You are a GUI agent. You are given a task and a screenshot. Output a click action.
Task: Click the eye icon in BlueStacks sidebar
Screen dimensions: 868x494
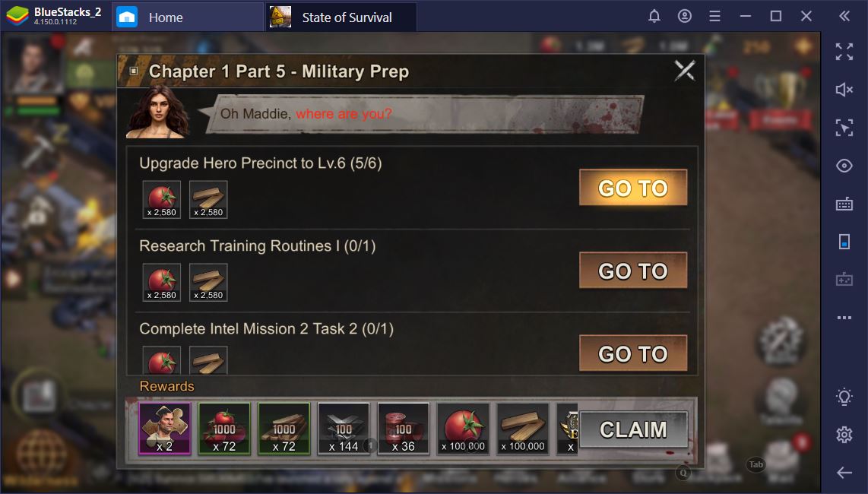844,166
